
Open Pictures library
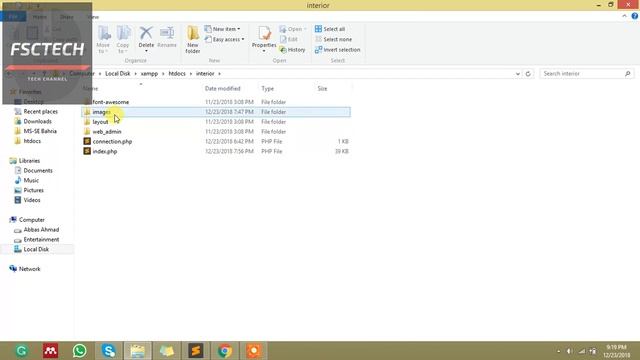tap(33, 190)
